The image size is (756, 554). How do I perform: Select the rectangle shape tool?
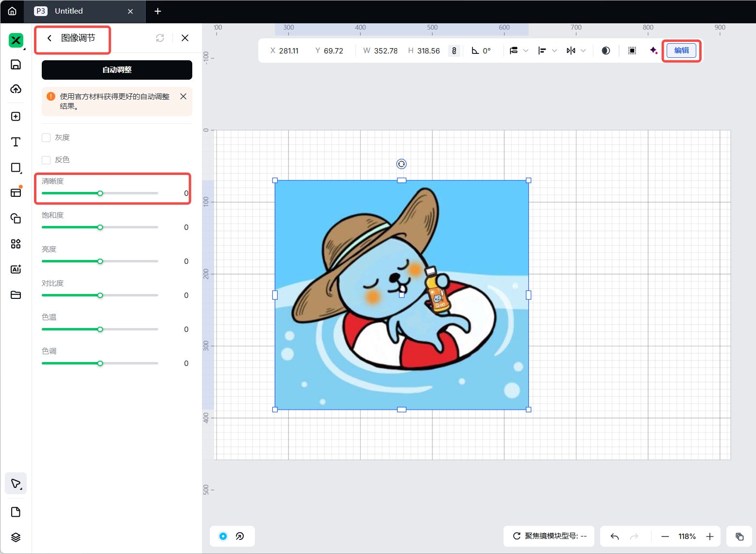[16, 168]
